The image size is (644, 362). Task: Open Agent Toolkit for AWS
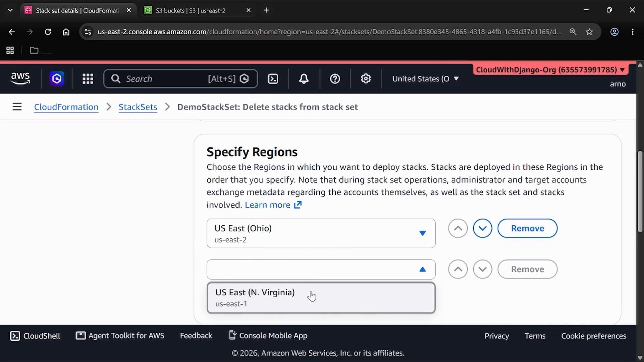(120, 336)
